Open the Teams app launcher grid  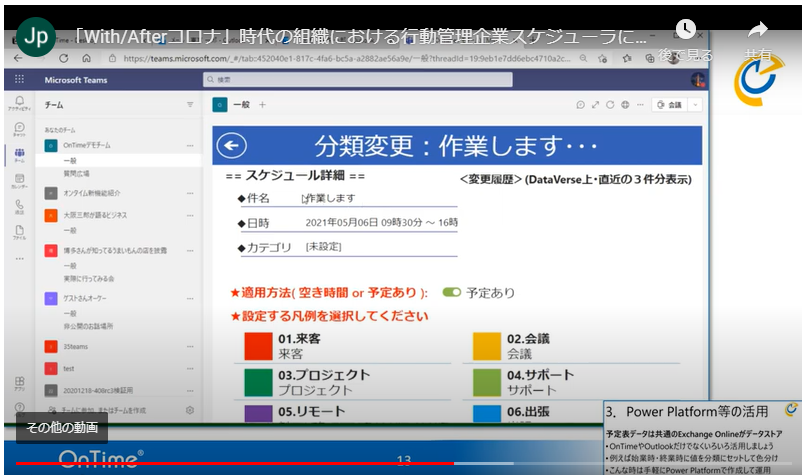pos(19,79)
